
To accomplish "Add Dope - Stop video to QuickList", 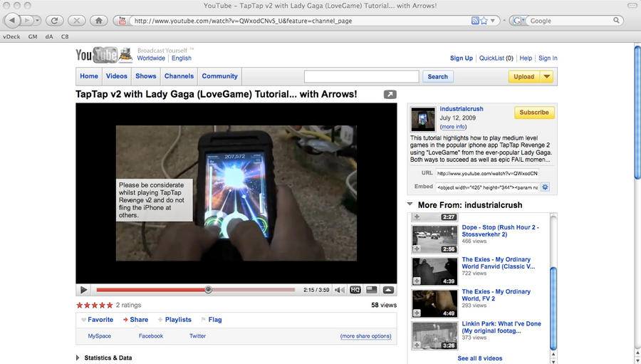I will [417, 249].
